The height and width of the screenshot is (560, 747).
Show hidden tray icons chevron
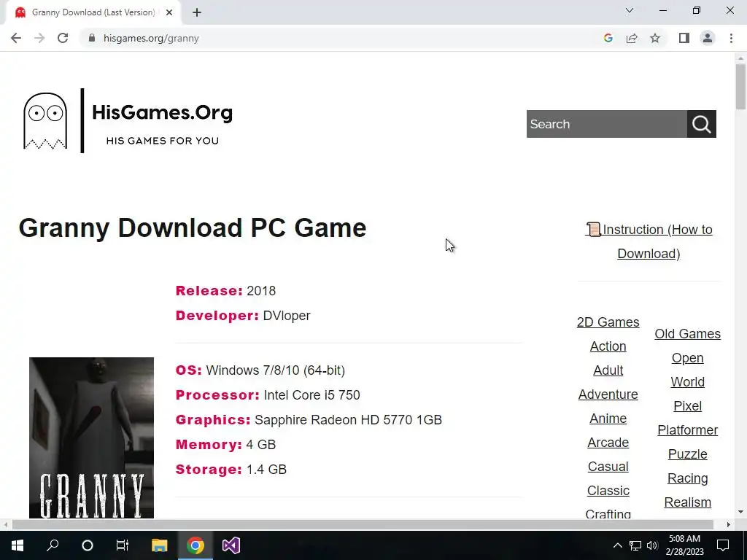click(617, 545)
